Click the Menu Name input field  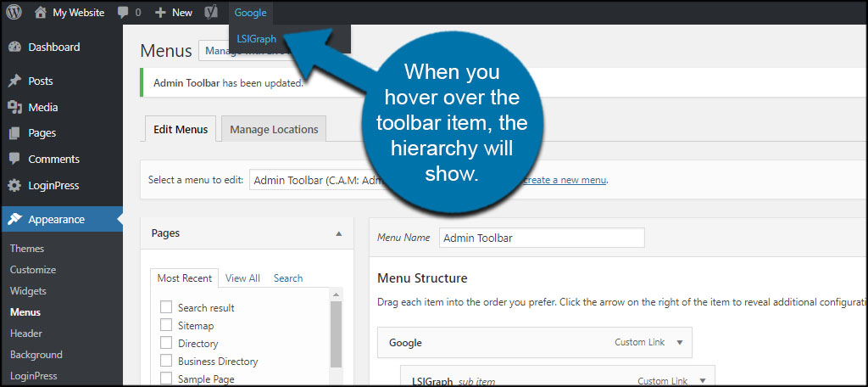542,238
